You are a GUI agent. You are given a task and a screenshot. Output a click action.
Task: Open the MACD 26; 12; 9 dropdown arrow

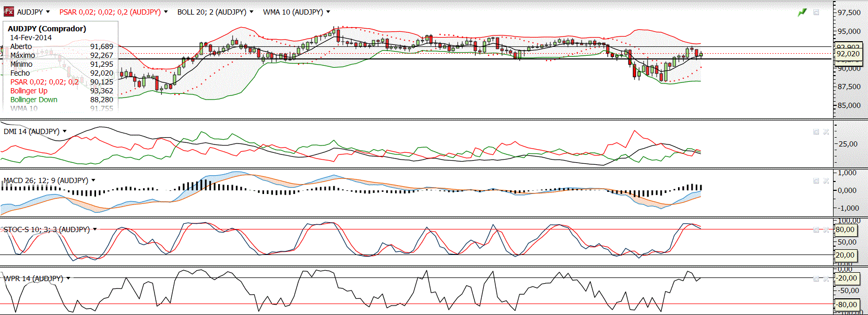[93, 180]
